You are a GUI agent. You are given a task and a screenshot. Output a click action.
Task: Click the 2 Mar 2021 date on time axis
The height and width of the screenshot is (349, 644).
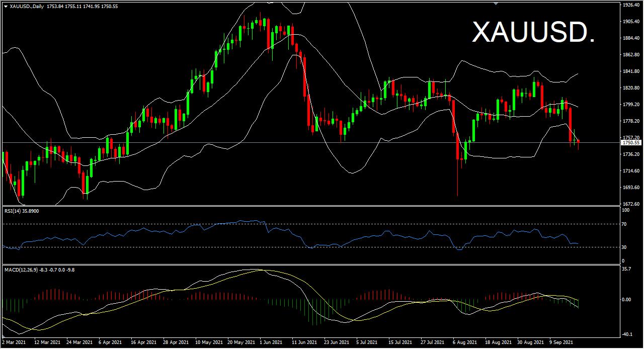pos(14,342)
